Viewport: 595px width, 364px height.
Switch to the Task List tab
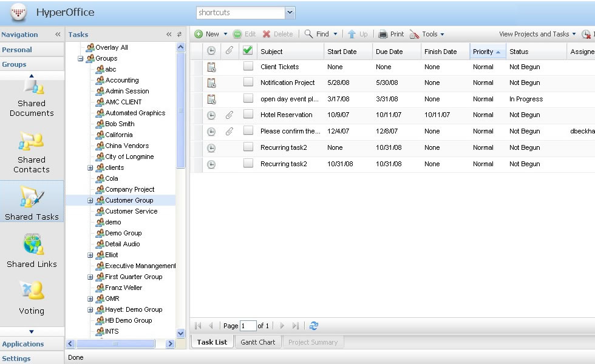(212, 342)
